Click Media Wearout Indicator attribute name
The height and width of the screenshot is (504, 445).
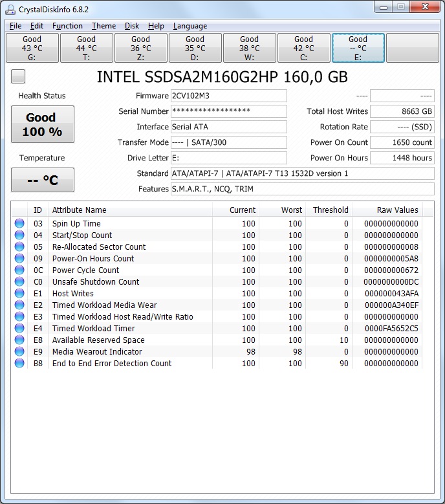tap(97, 352)
